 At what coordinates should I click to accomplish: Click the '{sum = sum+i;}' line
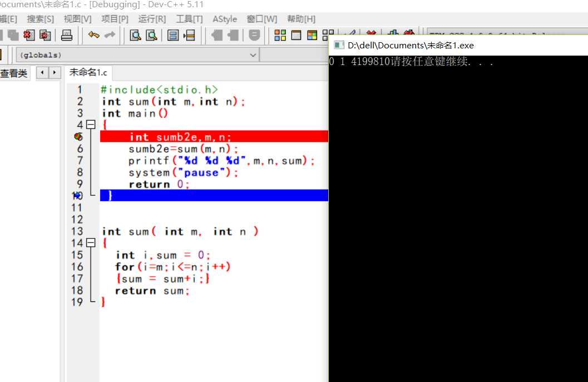point(163,279)
